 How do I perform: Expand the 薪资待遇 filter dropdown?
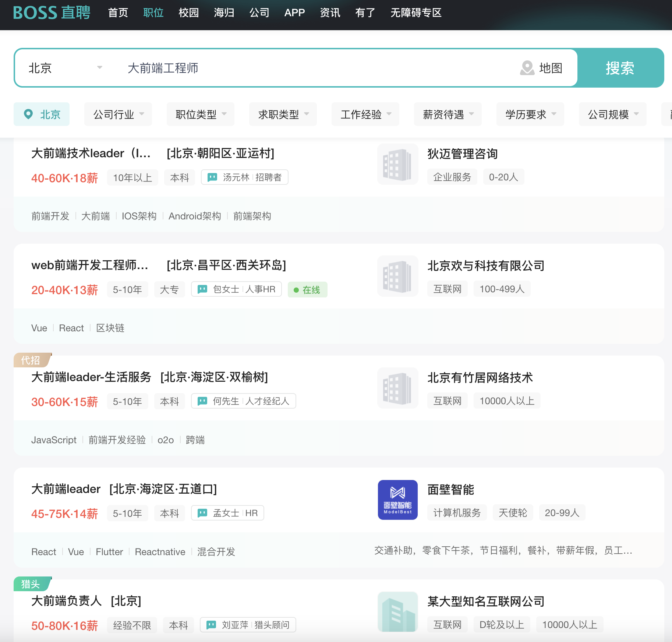(x=448, y=114)
